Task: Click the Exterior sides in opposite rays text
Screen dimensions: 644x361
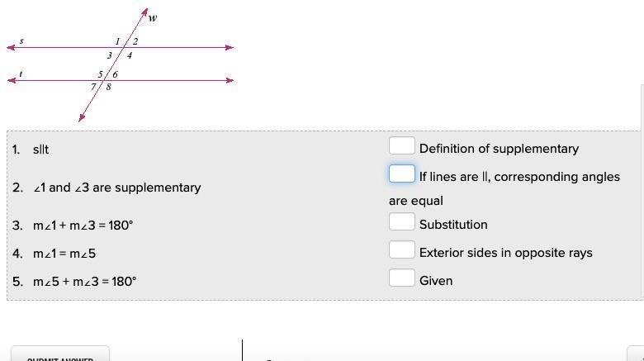Action: 505,253
